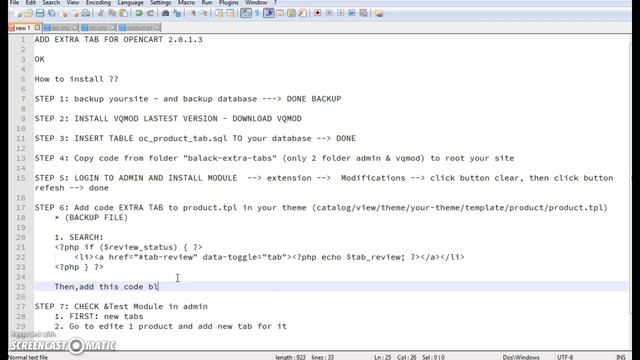Click "length : 923" status bar entry
The width and height of the screenshot is (640, 360).
point(290,357)
